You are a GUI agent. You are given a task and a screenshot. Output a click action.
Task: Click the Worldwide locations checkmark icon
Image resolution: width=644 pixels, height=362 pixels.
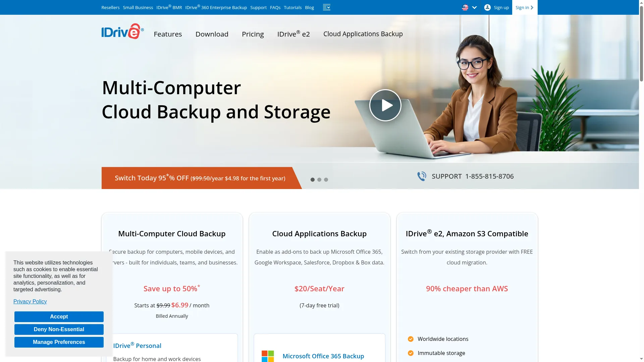coord(411,339)
